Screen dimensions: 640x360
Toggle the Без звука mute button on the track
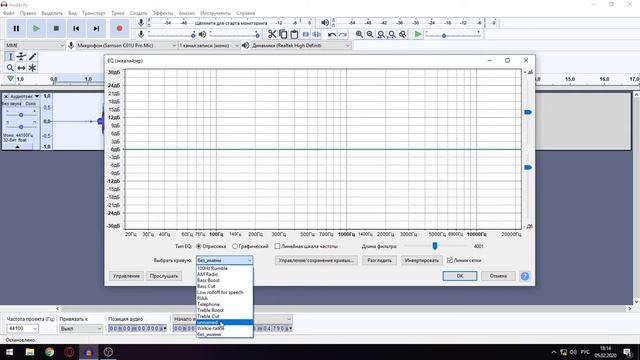point(12,104)
